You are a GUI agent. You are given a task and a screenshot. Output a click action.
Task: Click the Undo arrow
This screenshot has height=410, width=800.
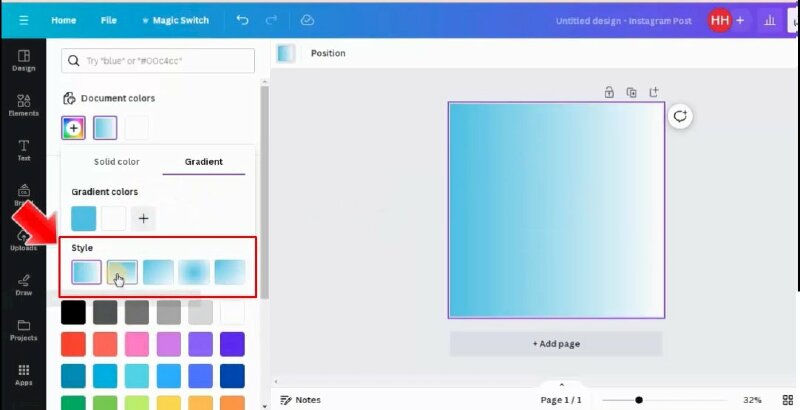[242, 20]
